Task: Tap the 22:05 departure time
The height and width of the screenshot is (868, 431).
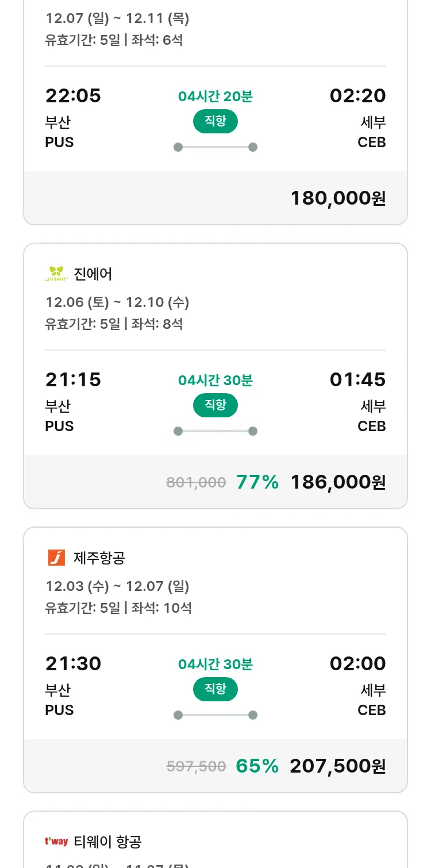Action: [x=73, y=95]
